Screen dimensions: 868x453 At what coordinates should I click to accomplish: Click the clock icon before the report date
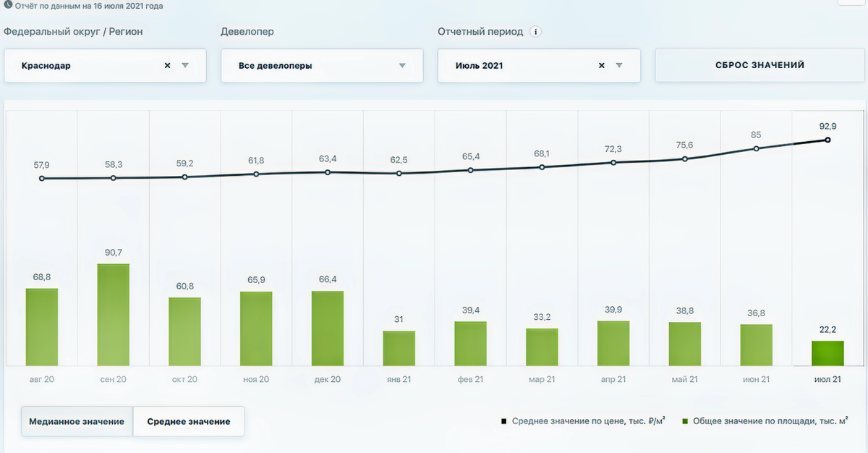pos(7,5)
